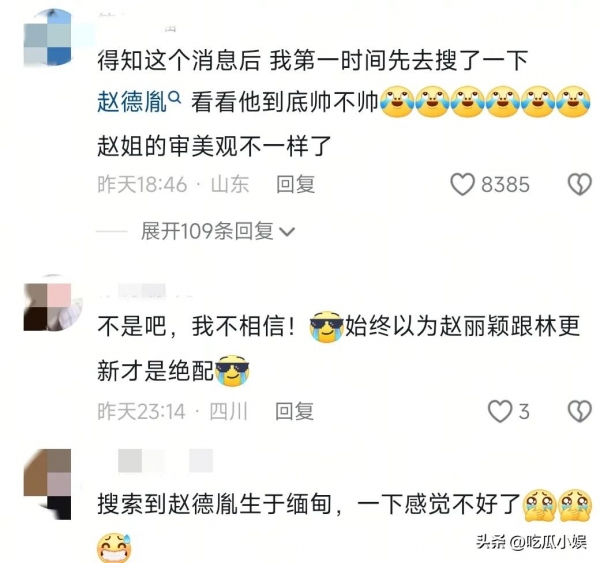Tap the blurred username of third commenter
This screenshot has width=600, height=563.
[165, 461]
